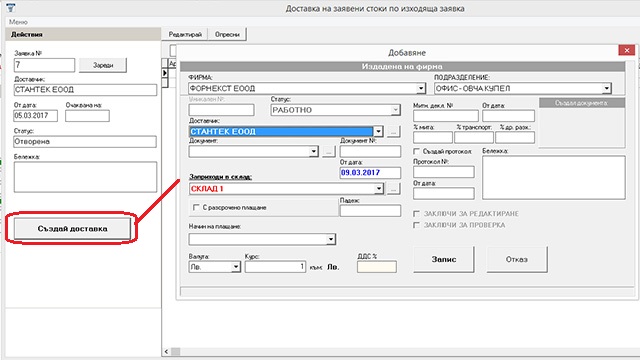Screen dimensions: 640x360
Task: Click the left scroll arrow of horizontal scrollbar
Action: click(x=167, y=351)
